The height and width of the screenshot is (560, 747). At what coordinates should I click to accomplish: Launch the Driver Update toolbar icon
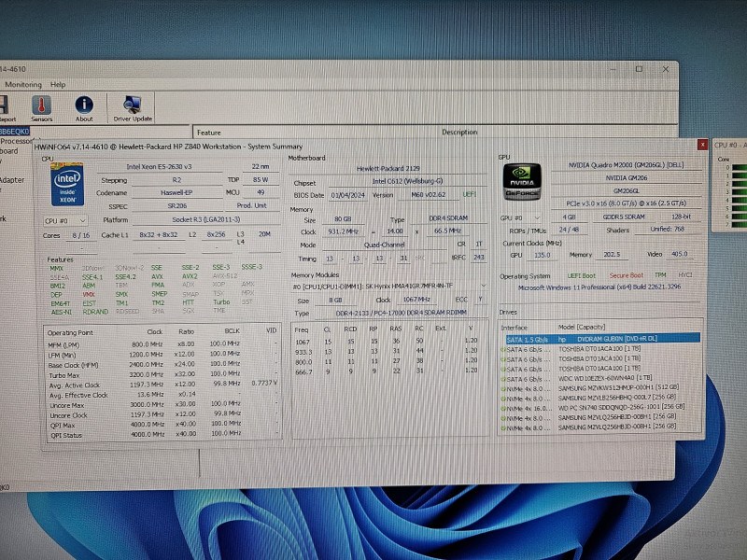point(133,108)
